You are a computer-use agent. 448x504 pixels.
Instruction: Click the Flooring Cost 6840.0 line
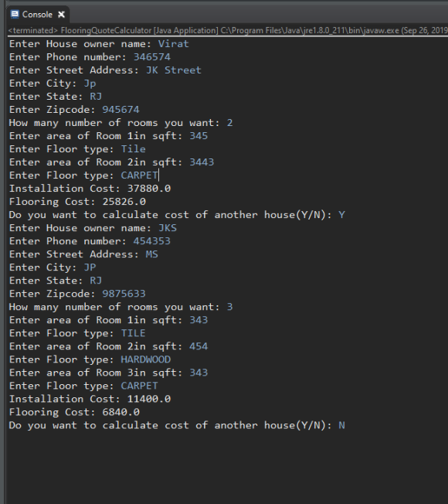coord(74,412)
